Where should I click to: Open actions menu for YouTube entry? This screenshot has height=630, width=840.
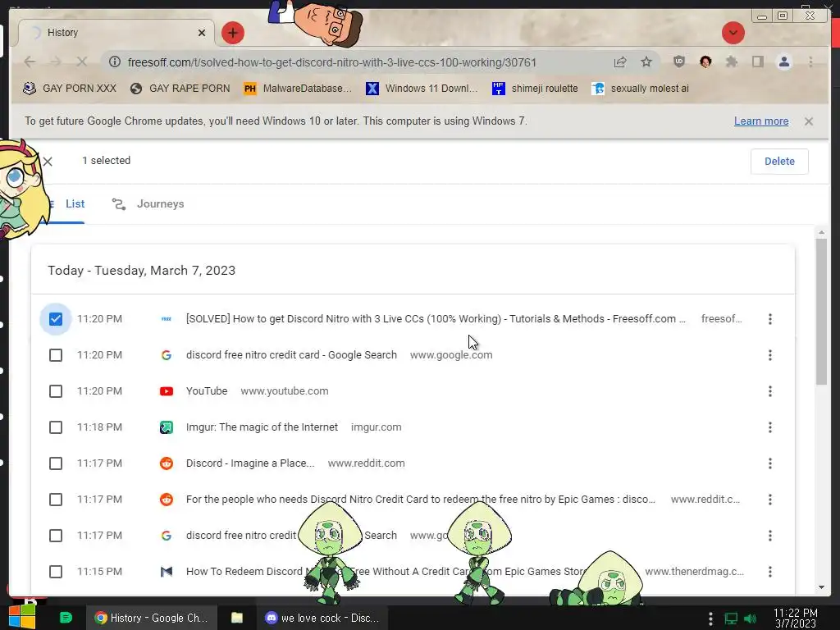(769, 391)
